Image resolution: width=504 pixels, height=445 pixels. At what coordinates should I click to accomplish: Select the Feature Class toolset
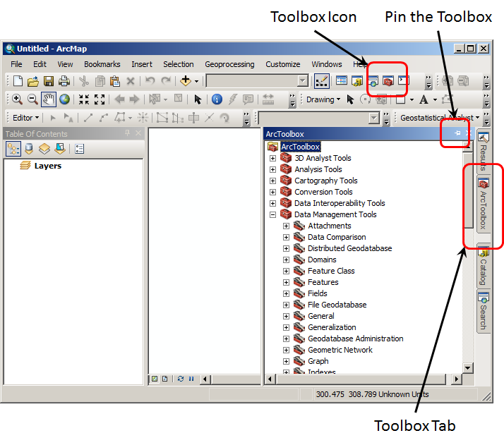point(330,271)
